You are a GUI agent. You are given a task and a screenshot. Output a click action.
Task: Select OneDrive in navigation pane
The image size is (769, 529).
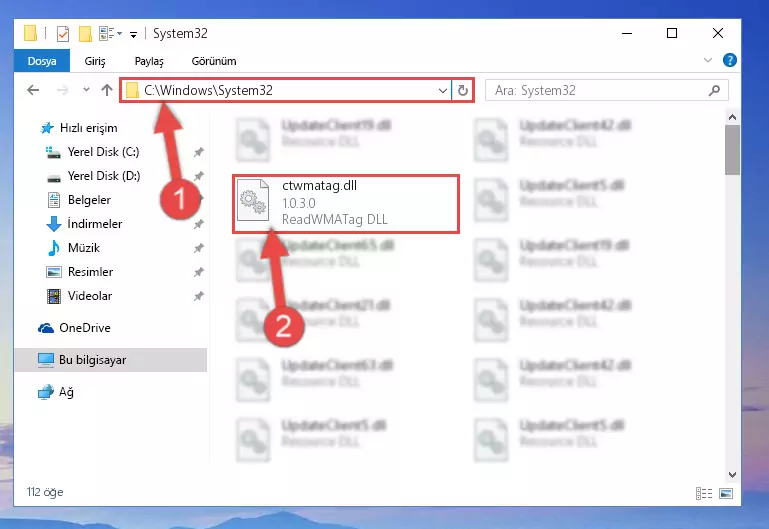coord(85,328)
